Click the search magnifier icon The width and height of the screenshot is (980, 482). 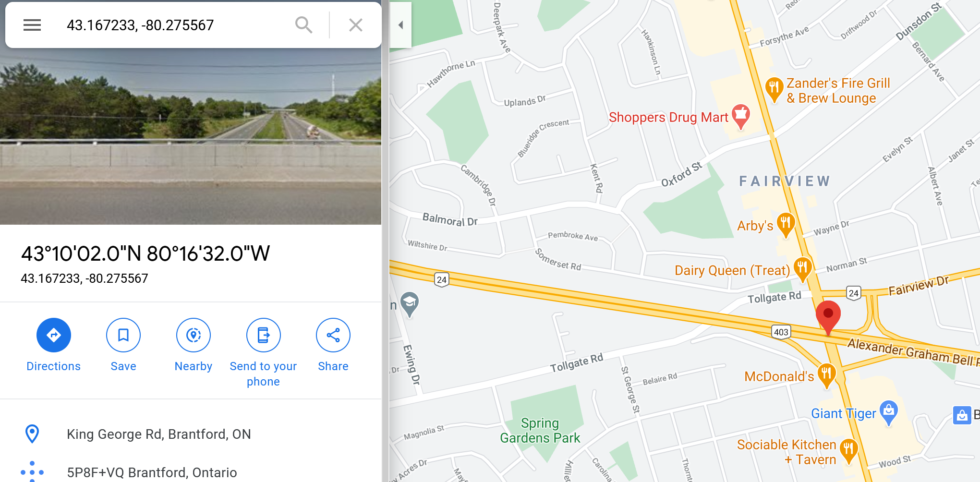pyautogui.click(x=304, y=25)
